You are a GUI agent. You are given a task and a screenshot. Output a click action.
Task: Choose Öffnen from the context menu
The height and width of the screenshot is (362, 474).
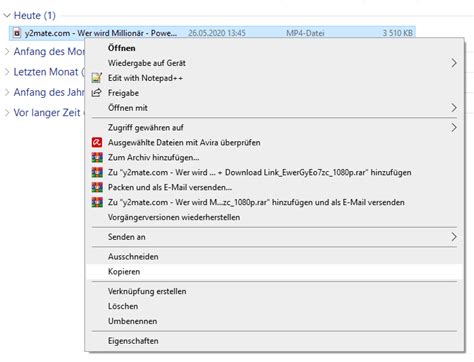tap(274, 48)
